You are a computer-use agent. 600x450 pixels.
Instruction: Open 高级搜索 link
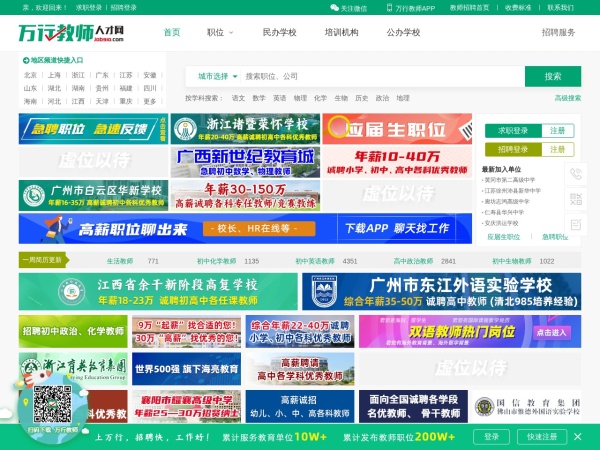(x=568, y=98)
